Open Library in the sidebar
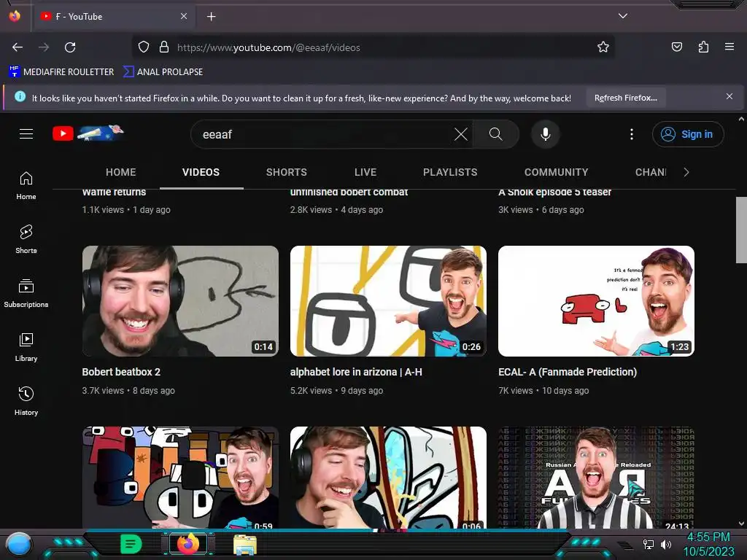The width and height of the screenshot is (747, 560). click(26, 347)
